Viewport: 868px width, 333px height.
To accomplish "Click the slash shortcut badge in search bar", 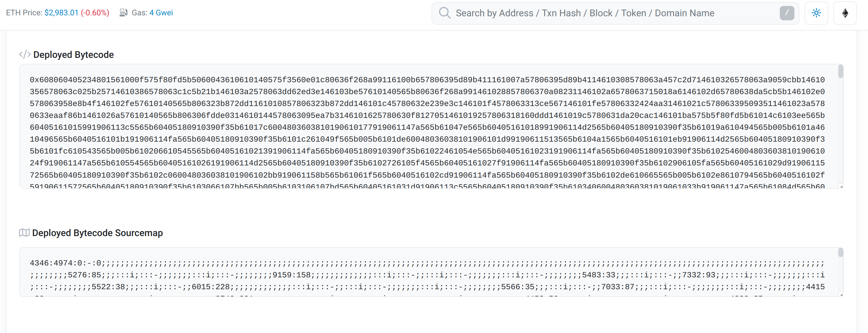I will click(786, 13).
